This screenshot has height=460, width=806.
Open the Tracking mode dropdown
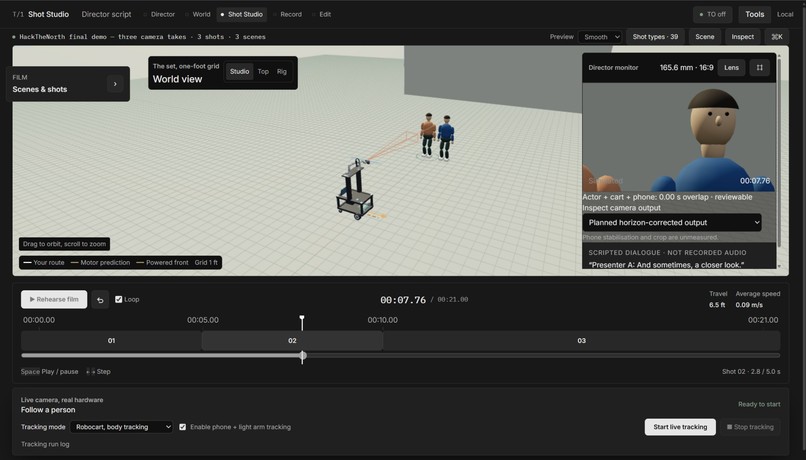coord(122,427)
